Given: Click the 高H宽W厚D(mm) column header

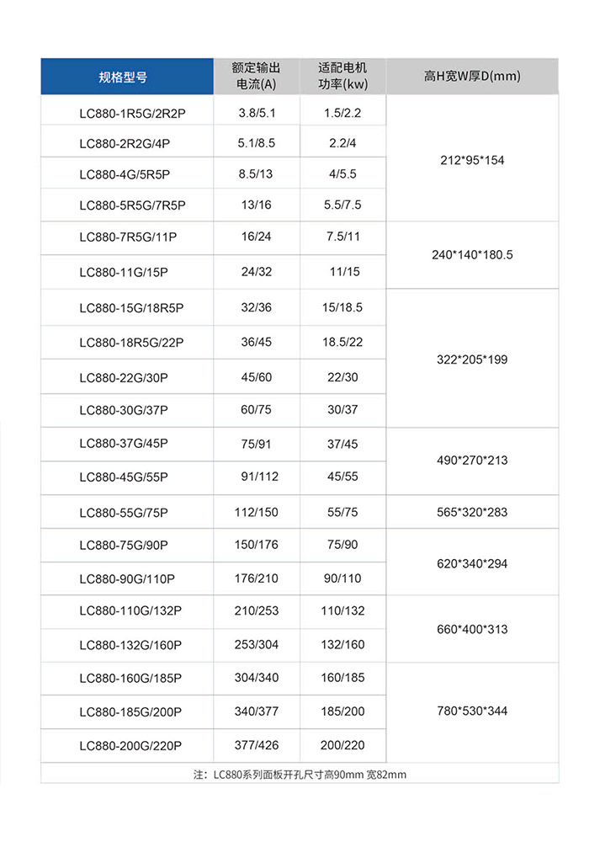Looking at the screenshot, I should click(472, 77).
